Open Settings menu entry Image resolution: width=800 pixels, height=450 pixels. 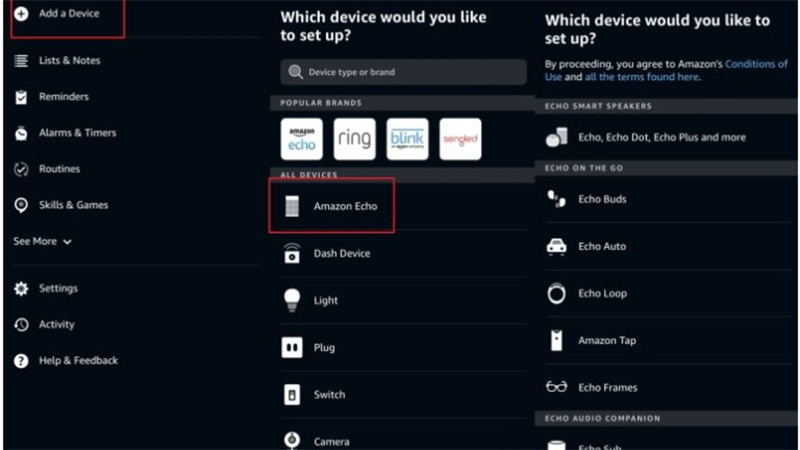point(58,288)
